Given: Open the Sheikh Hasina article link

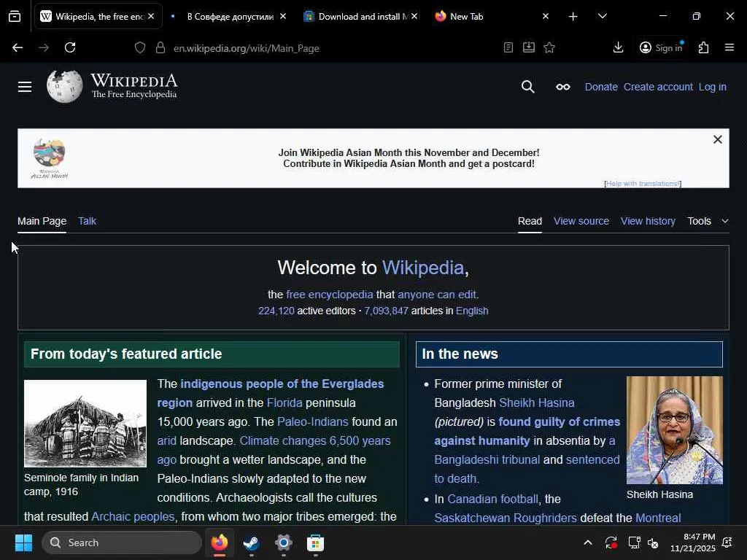Looking at the screenshot, I should (x=537, y=402).
